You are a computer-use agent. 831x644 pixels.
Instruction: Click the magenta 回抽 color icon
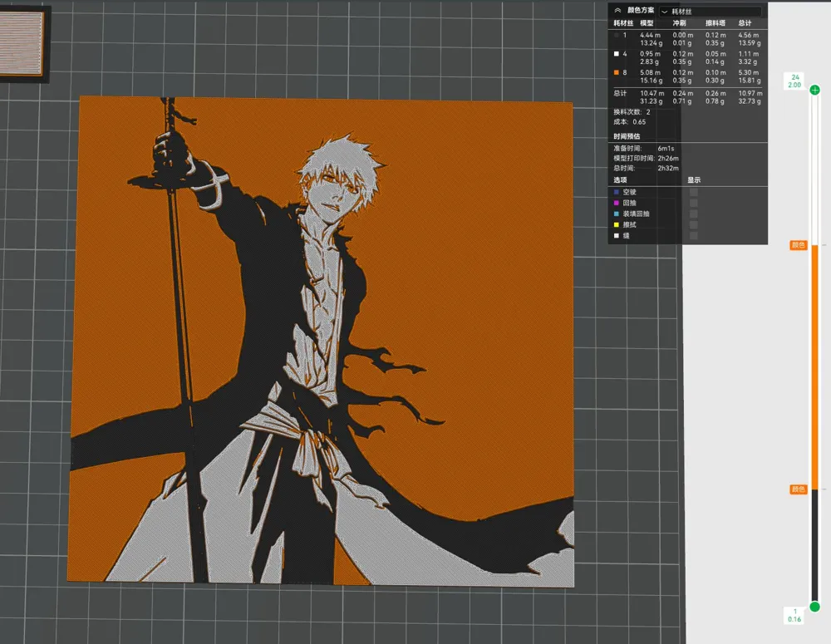[617, 203]
